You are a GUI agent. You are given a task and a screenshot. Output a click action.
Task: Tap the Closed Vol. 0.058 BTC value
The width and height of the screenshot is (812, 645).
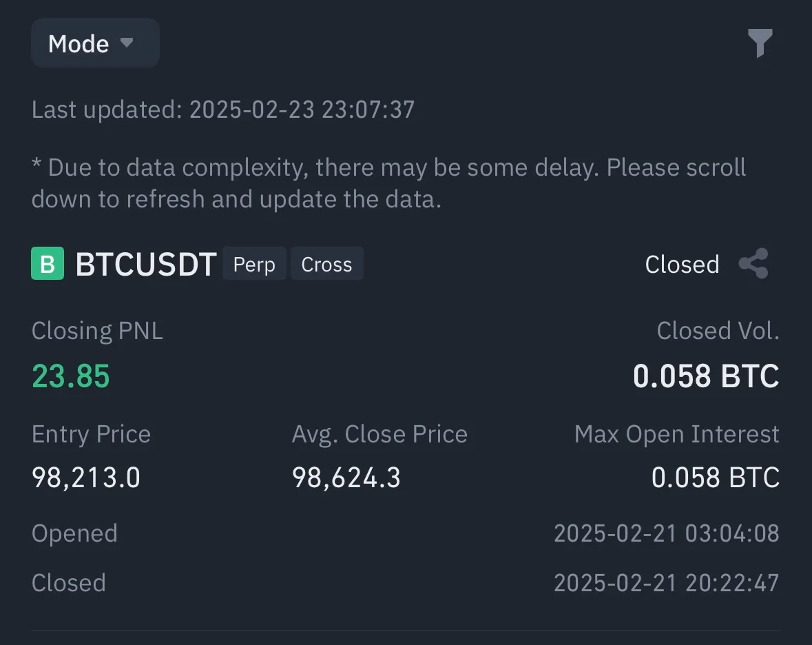point(706,377)
